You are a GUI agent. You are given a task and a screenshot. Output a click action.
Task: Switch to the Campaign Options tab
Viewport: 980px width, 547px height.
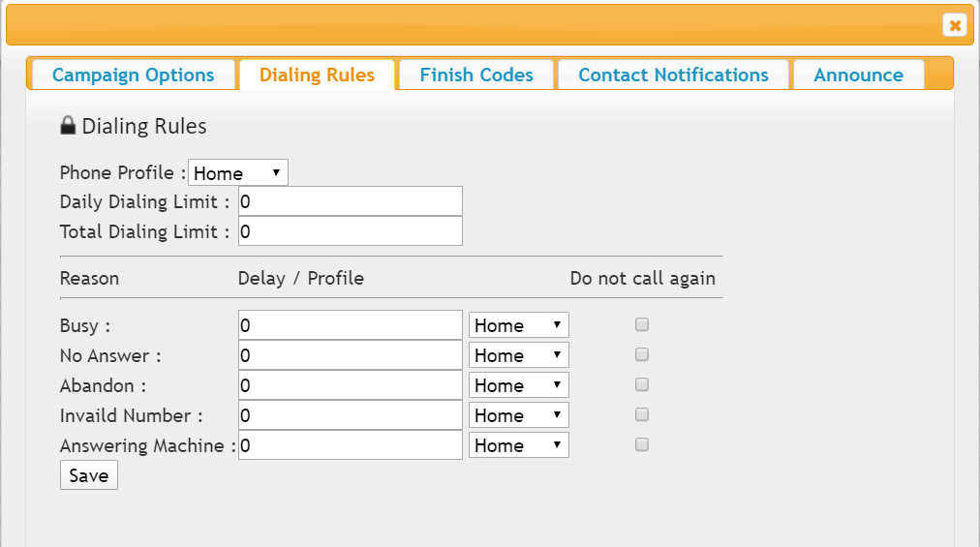[133, 75]
